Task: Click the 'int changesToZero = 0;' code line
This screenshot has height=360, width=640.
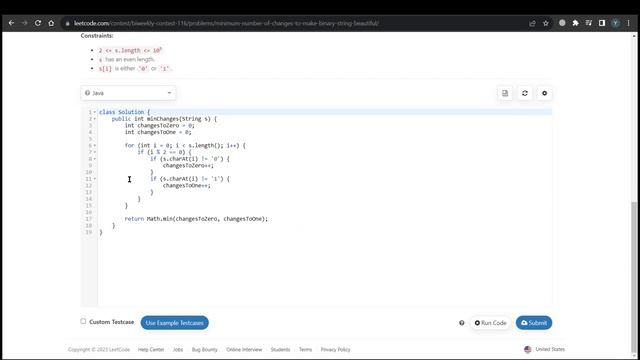Action: coord(159,125)
